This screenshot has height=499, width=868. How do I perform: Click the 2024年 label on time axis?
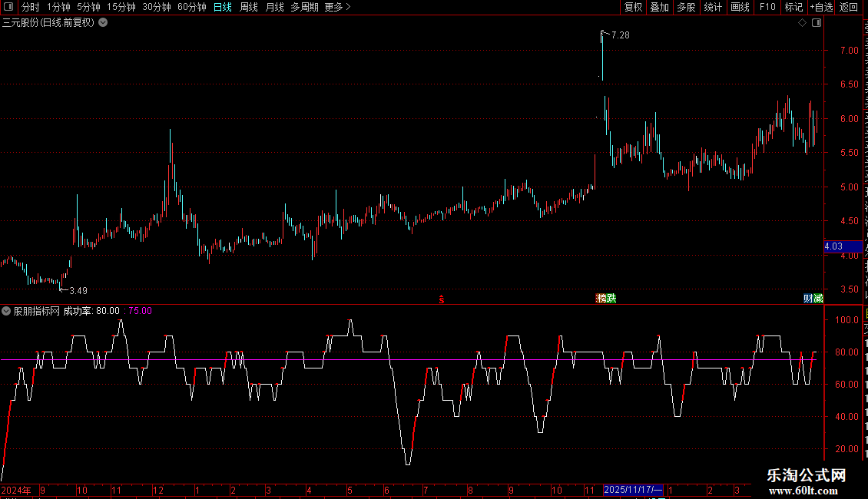click(x=16, y=490)
